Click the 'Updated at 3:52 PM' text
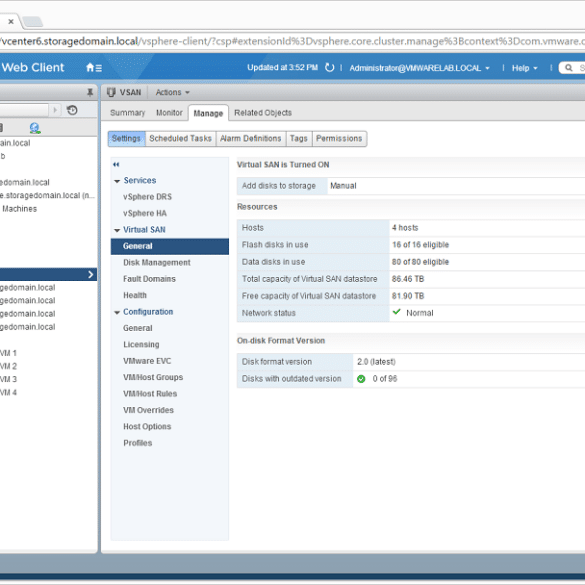This screenshot has width=585, height=585. [282, 68]
